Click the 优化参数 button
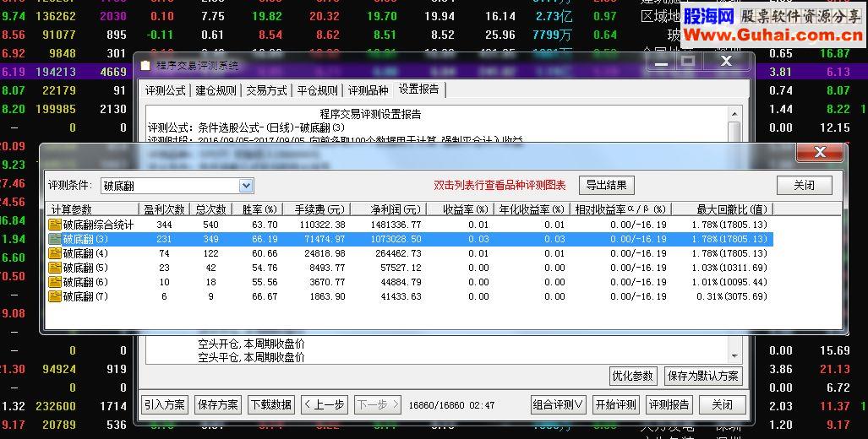868x439 pixels. pyautogui.click(x=633, y=376)
